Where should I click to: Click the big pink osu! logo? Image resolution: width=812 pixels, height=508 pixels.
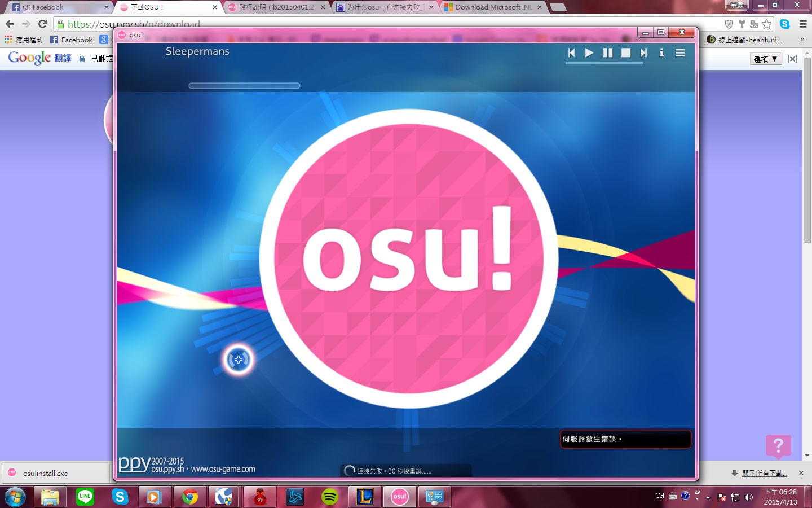pyautogui.click(x=409, y=259)
